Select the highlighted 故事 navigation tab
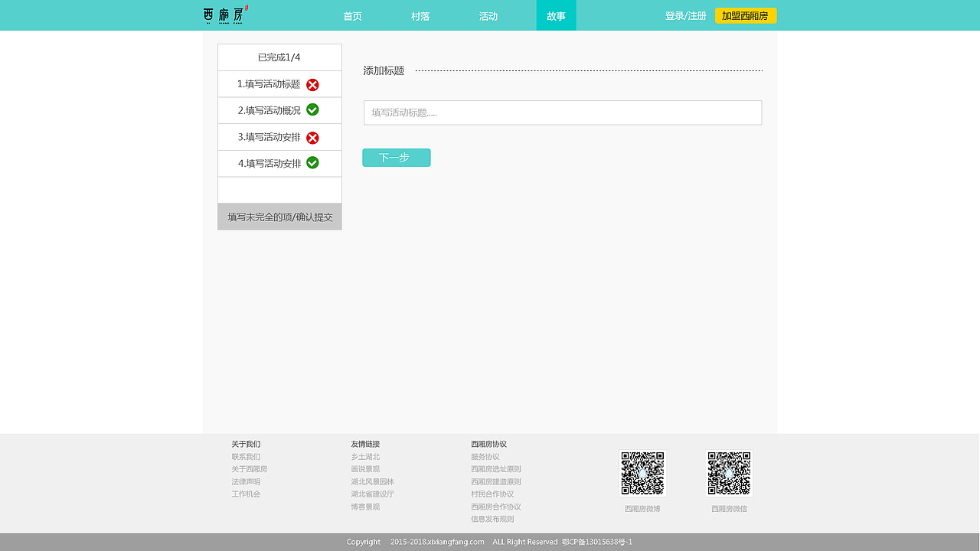The height and width of the screenshot is (551, 980). tap(557, 15)
